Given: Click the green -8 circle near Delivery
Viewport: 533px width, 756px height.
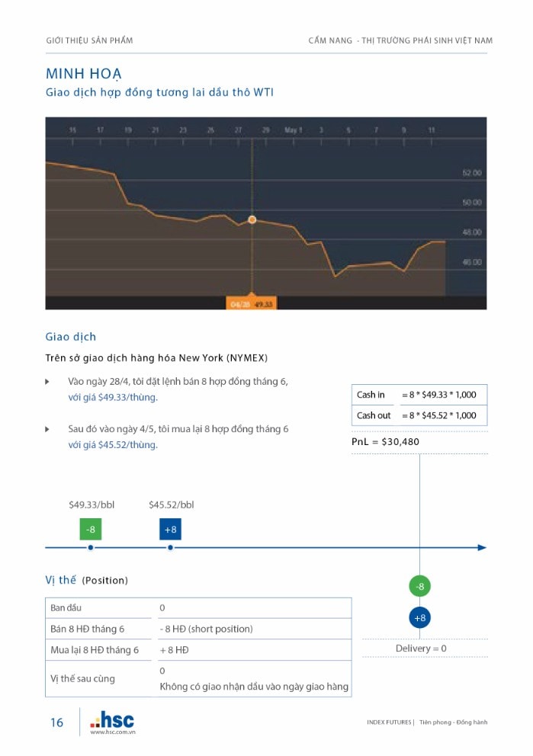Looking at the screenshot, I should 419,586.
